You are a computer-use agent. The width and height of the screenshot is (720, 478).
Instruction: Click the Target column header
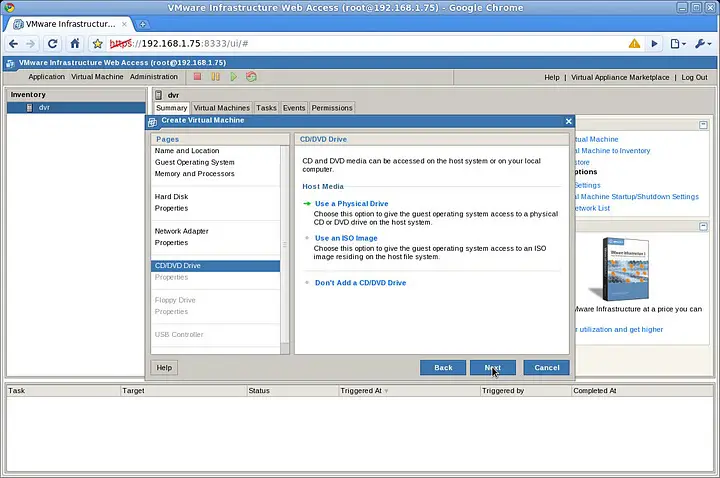point(184,391)
